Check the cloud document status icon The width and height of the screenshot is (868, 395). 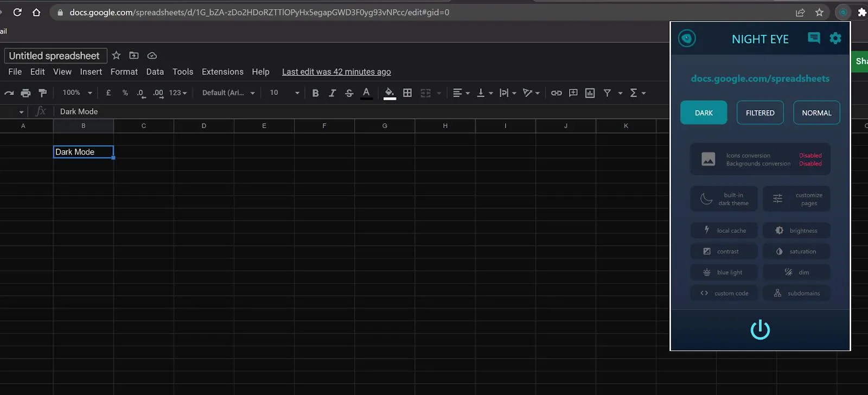(x=152, y=55)
